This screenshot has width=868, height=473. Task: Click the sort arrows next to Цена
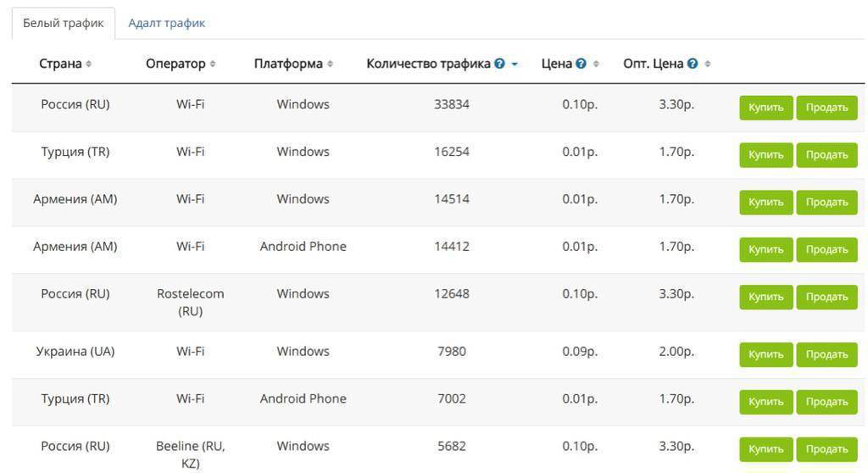(596, 64)
